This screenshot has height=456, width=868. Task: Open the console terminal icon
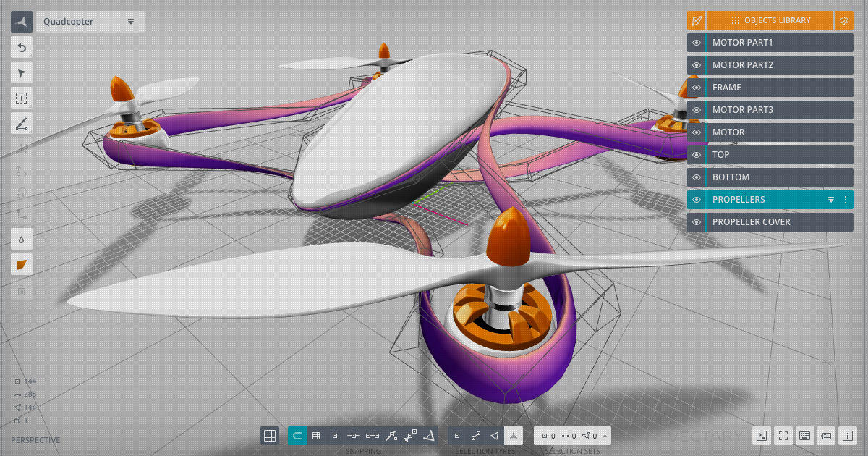761,436
